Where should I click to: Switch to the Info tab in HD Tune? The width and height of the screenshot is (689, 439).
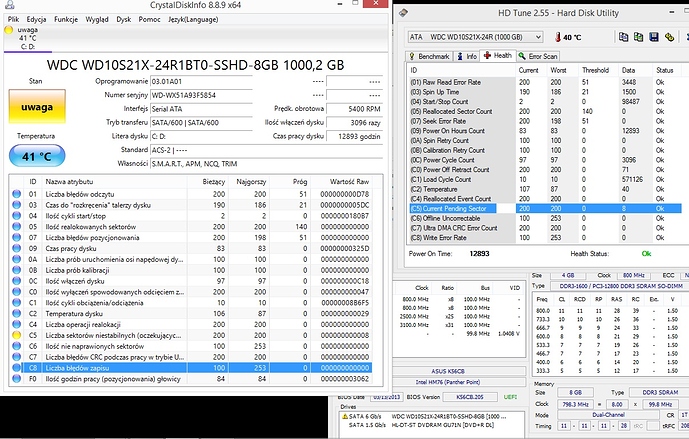tap(467, 56)
